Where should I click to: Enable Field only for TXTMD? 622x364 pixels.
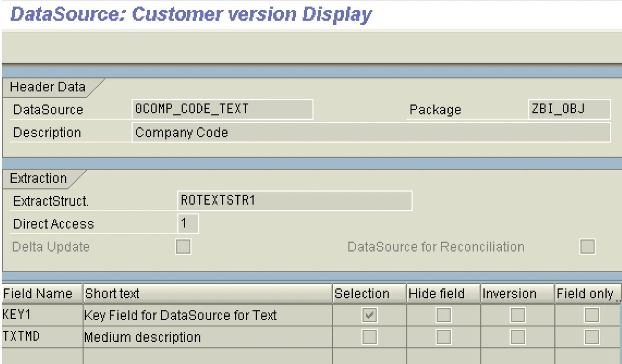coord(592,337)
